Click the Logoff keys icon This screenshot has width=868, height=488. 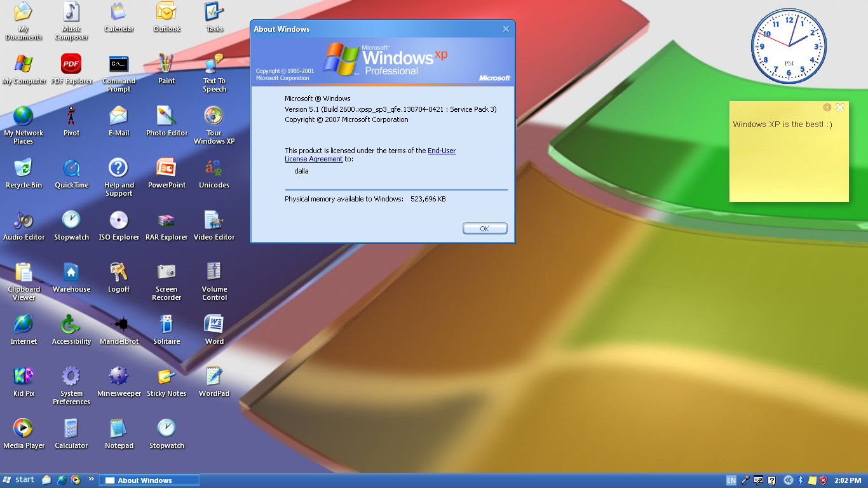119,278
